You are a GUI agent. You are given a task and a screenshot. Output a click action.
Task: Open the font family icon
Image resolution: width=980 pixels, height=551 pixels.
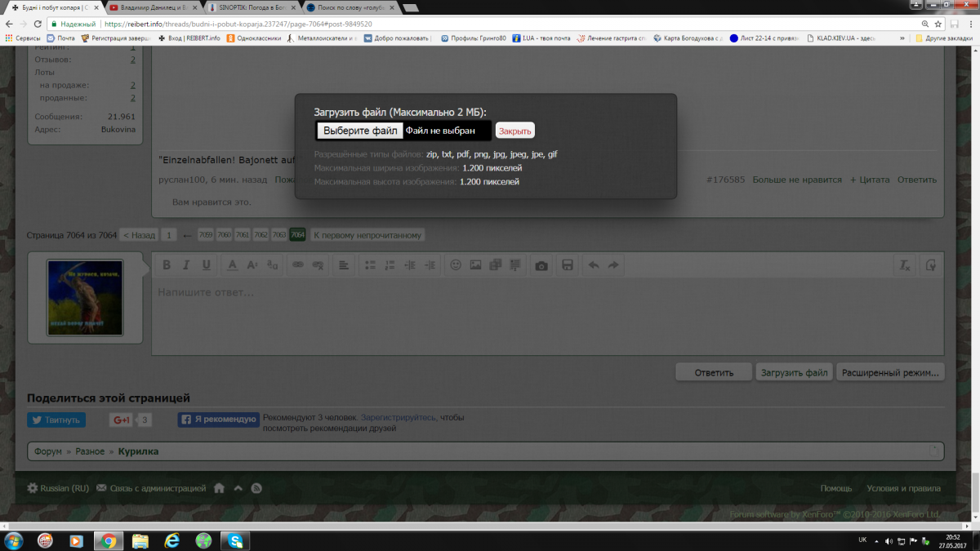[273, 265]
